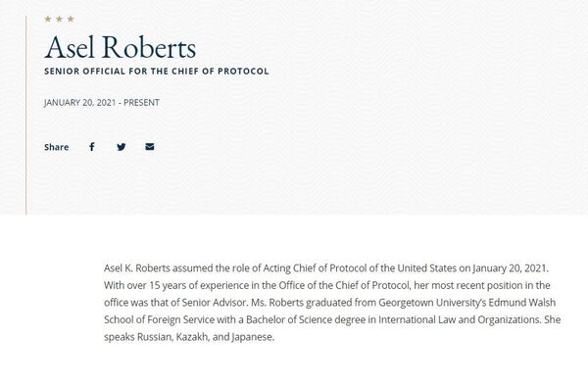This screenshot has width=588, height=387.
Task: Click the first gold star above the name
Action: (48, 19)
